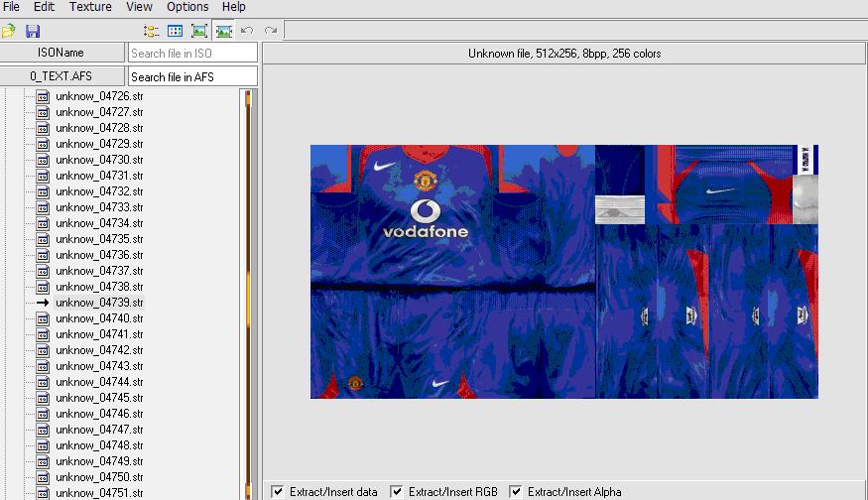Click the file list vertical scrollbar
Viewport: 868px width, 500px height.
(x=248, y=294)
